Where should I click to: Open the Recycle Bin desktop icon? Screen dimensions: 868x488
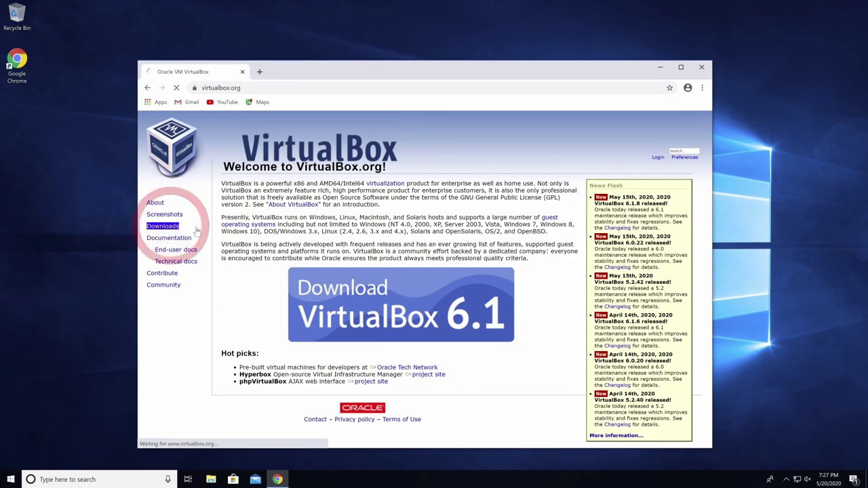click(x=17, y=18)
